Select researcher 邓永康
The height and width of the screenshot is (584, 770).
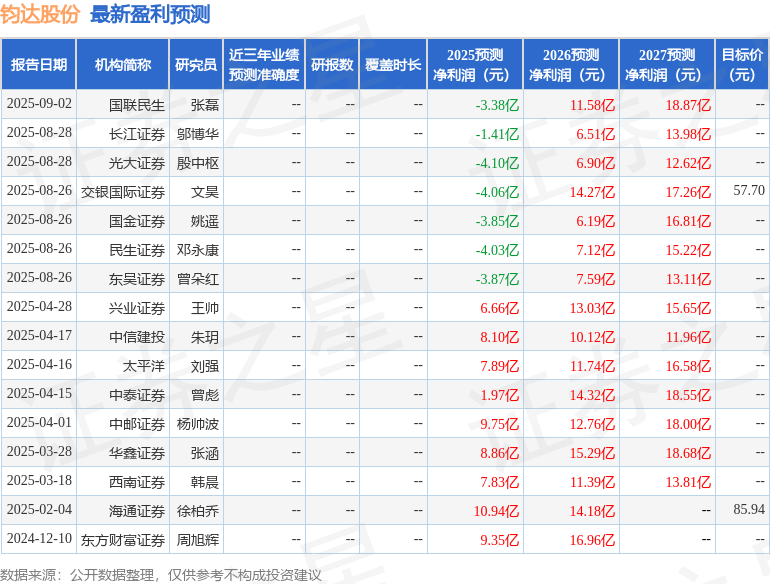click(198, 250)
